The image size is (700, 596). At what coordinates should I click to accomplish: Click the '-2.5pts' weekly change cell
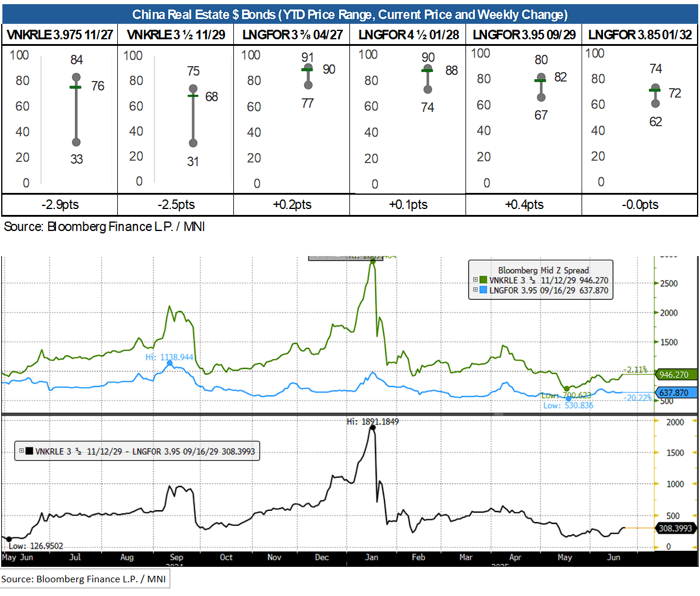coord(176,204)
